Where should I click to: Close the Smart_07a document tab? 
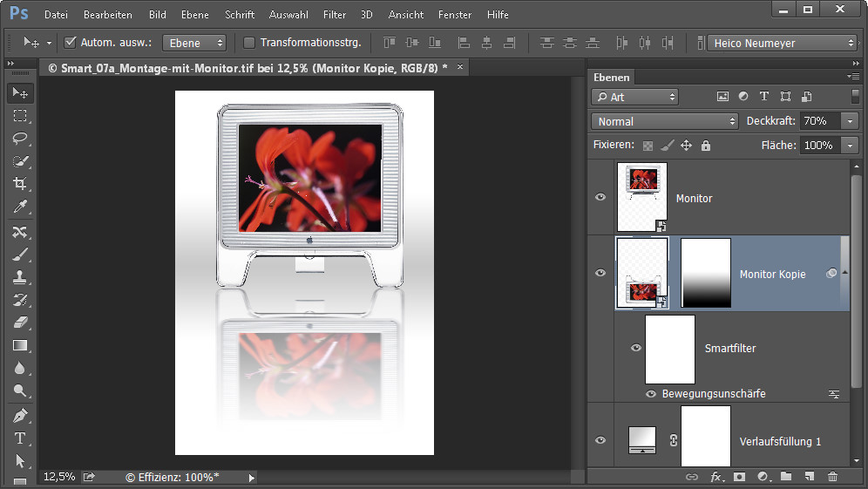460,66
